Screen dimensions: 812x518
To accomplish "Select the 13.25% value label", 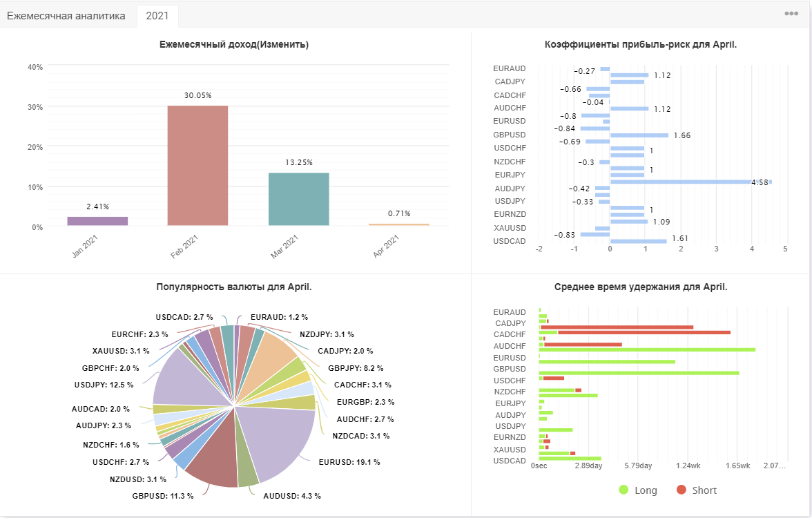I will click(x=299, y=162).
